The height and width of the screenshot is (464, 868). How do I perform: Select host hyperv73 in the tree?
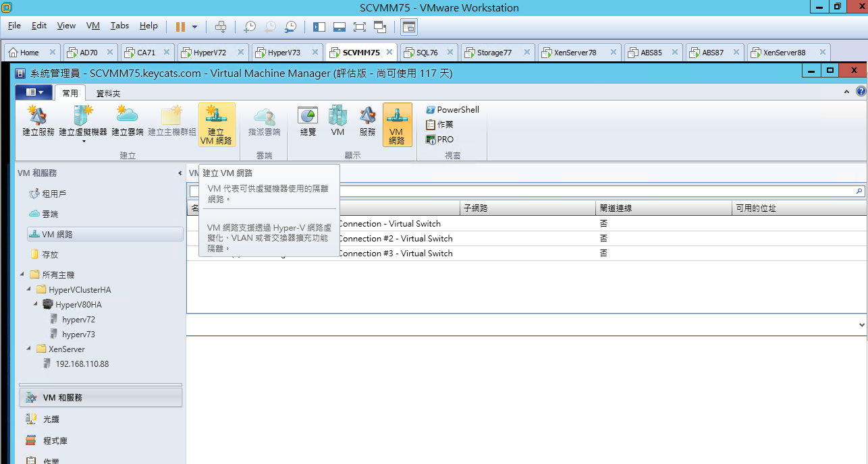[78, 334]
